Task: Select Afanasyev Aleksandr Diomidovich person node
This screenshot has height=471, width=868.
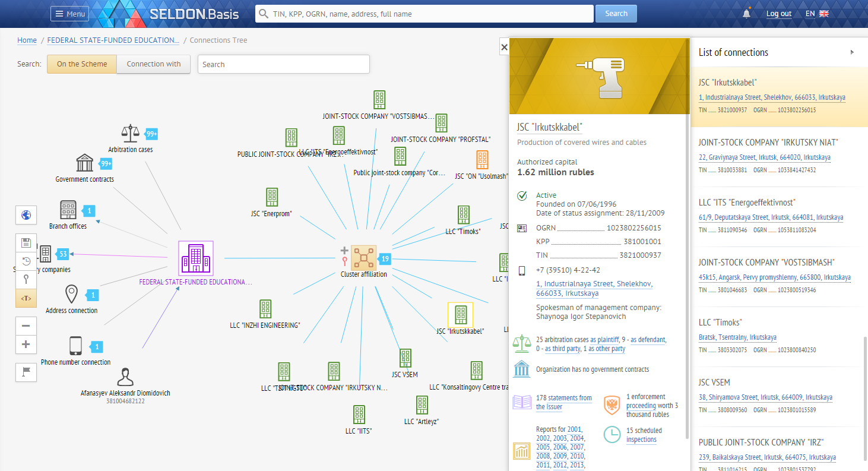Action: [125, 378]
